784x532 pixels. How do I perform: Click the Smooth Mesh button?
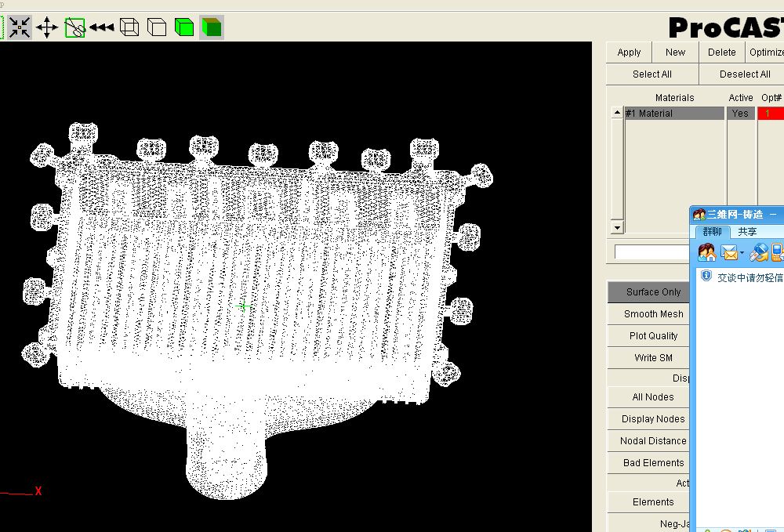point(648,314)
